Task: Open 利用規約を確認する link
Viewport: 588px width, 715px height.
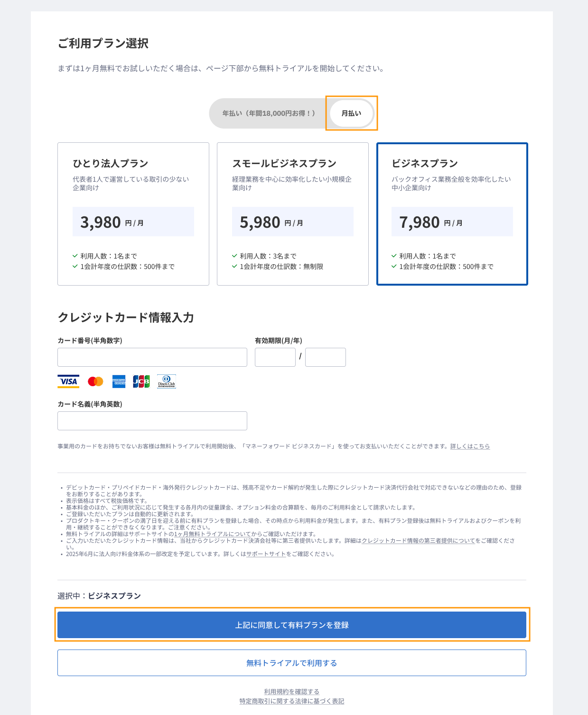Action: (x=292, y=692)
